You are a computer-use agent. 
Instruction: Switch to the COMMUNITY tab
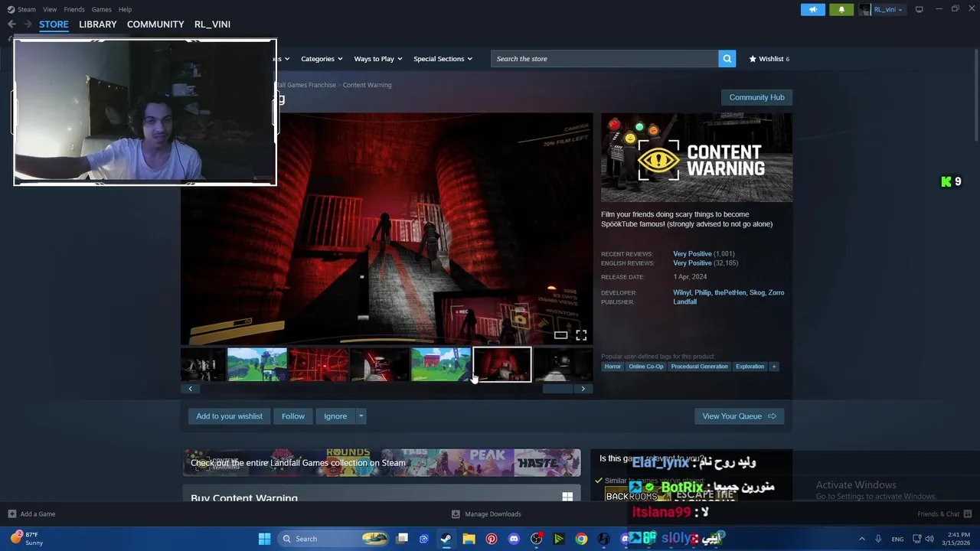(x=155, y=24)
